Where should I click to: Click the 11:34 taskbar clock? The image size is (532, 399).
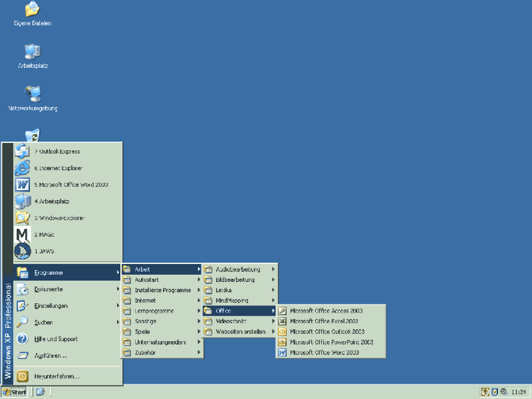point(519,392)
